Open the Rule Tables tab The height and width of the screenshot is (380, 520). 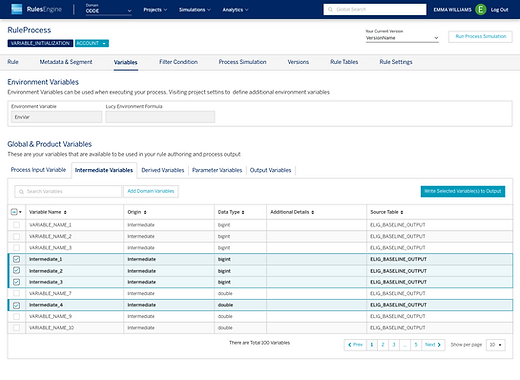[x=344, y=62]
